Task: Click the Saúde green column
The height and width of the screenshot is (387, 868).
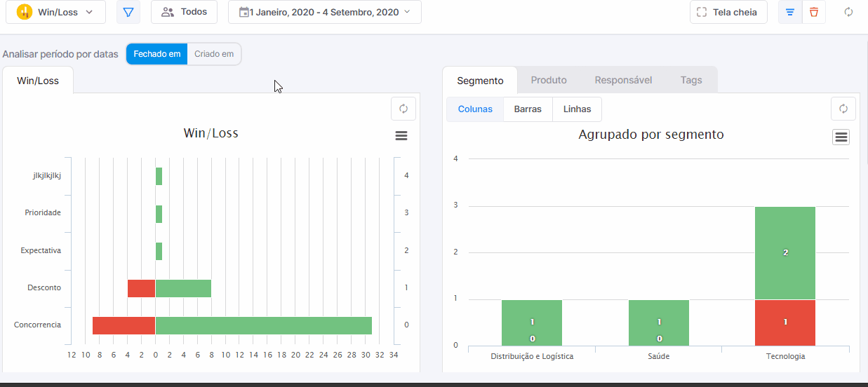Action: 659,322
